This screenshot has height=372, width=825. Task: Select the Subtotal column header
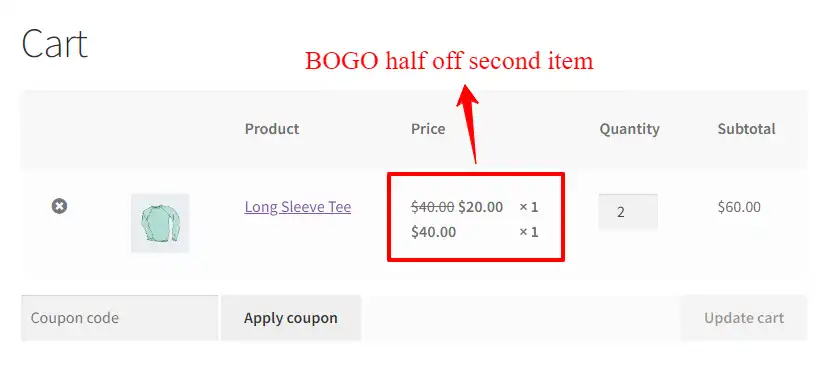pyautogui.click(x=747, y=129)
